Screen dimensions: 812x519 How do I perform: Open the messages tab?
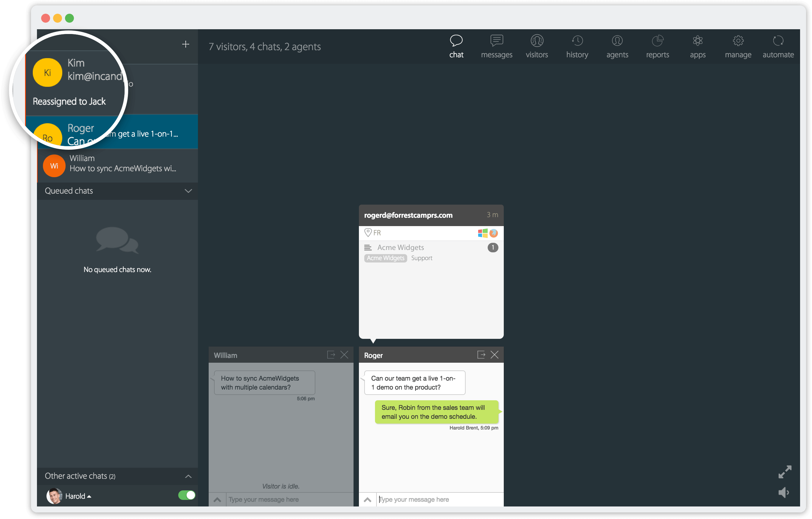[x=496, y=47]
